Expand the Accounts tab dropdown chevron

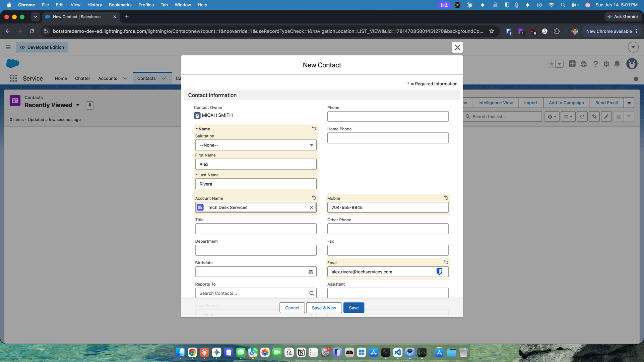point(125,78)
